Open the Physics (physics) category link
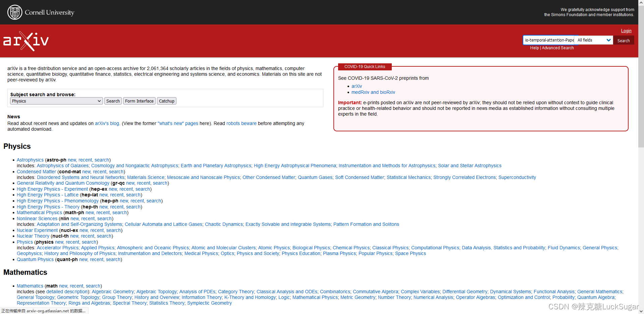This screenshot has width=644, height=314. [x=25, y=242]
